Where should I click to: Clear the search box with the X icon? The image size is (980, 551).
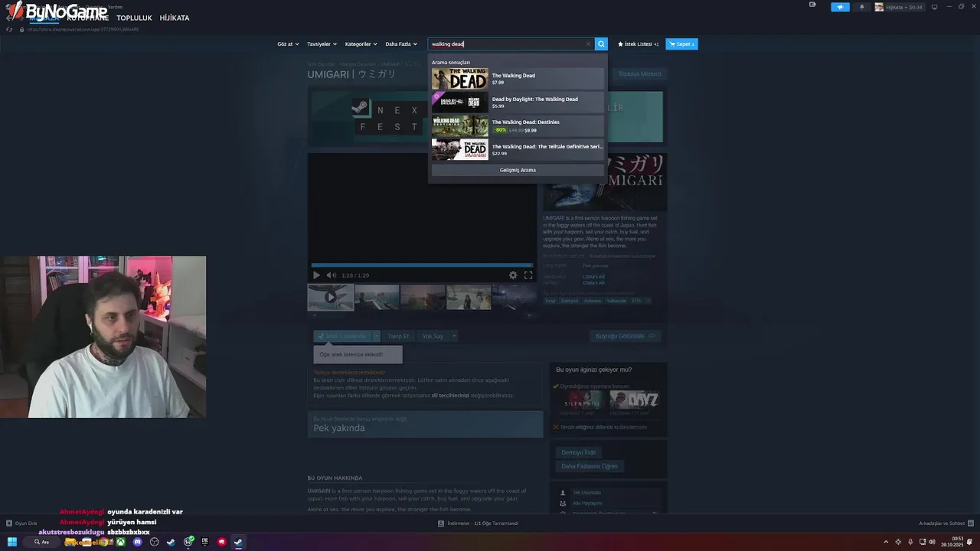tap(588, 44)
